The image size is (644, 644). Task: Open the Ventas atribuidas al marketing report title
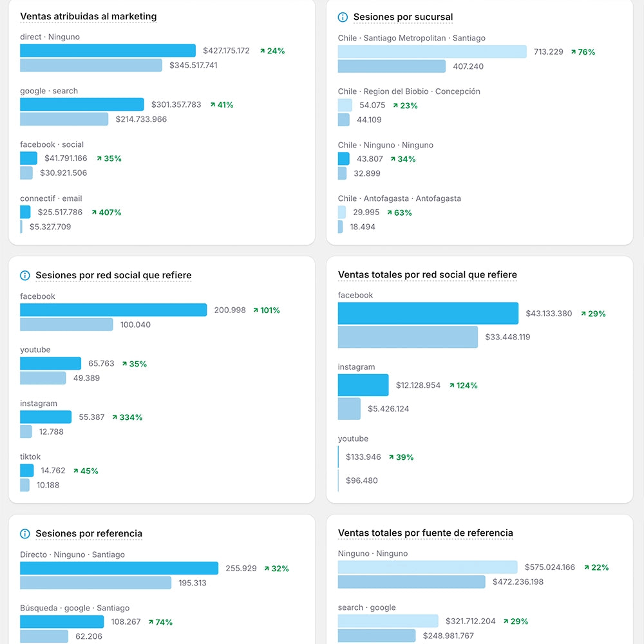(88, 17)
